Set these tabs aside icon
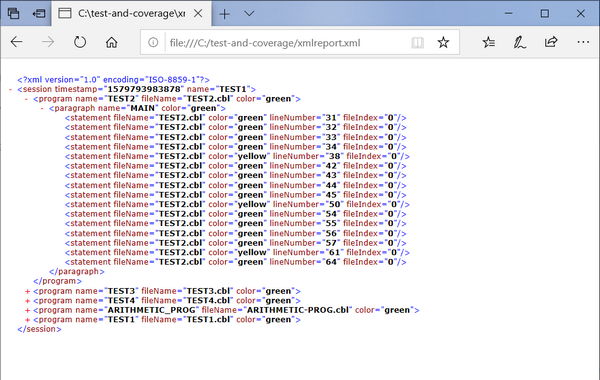 tap(39, 13)
